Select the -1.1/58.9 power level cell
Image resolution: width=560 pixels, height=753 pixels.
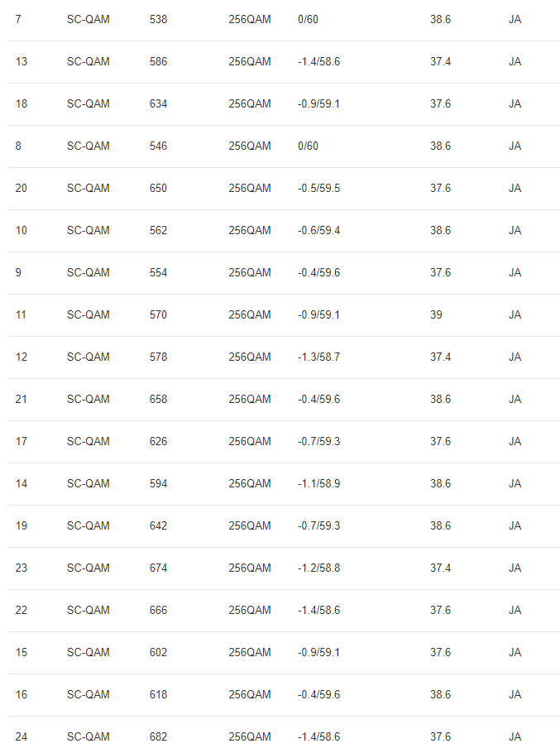[x=318, y=483]
